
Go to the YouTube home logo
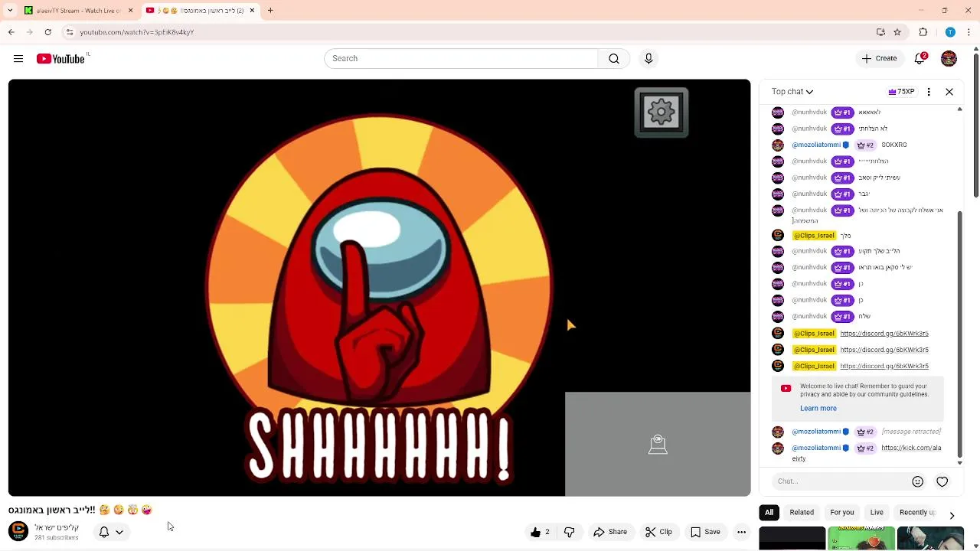(60, 59)
